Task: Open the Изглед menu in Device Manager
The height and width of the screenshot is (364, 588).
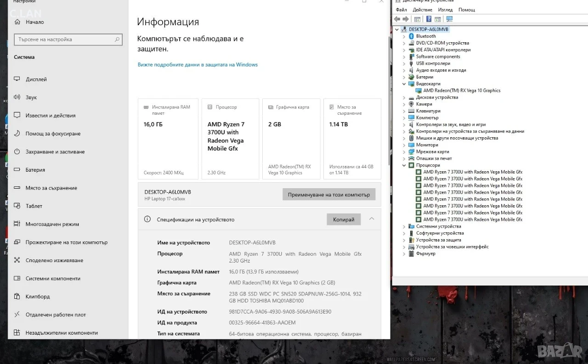Action: 445,10
